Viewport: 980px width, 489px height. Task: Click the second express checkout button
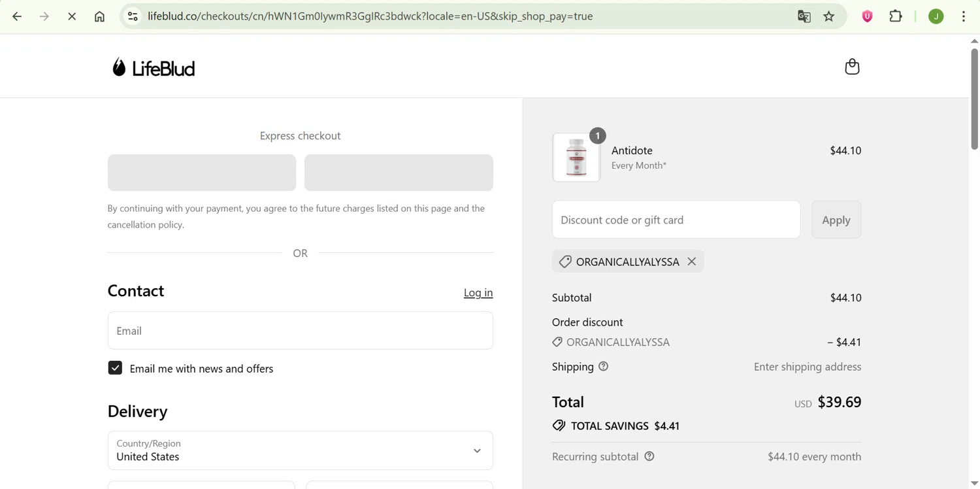399,173
